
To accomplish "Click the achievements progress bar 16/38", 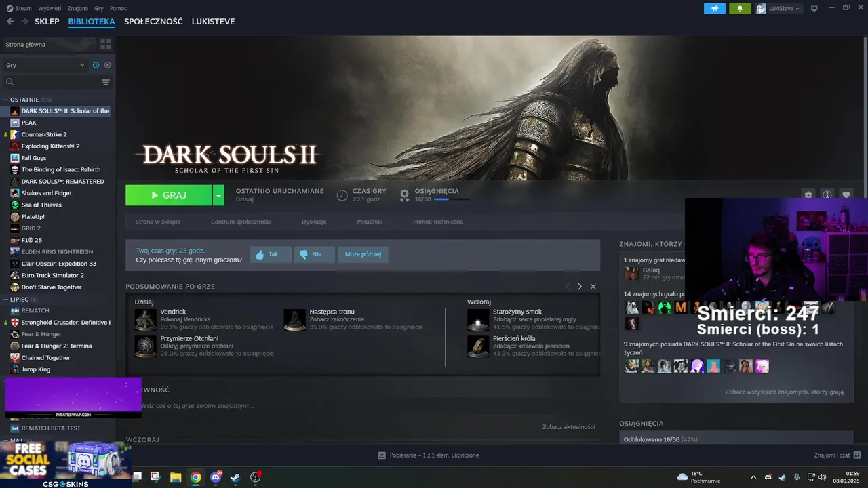I will click(x=452, y=199).
